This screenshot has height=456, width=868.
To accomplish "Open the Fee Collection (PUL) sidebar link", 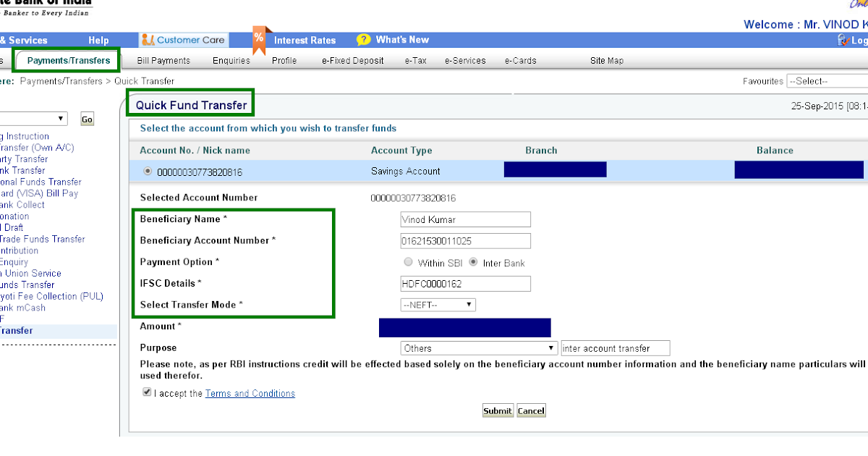I will pos(51,296).
